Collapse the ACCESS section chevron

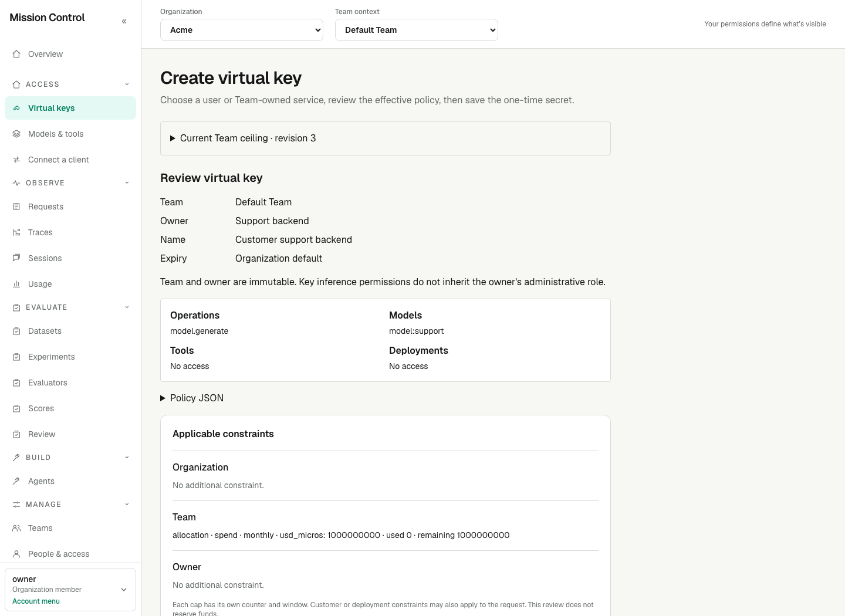(127, 84)
